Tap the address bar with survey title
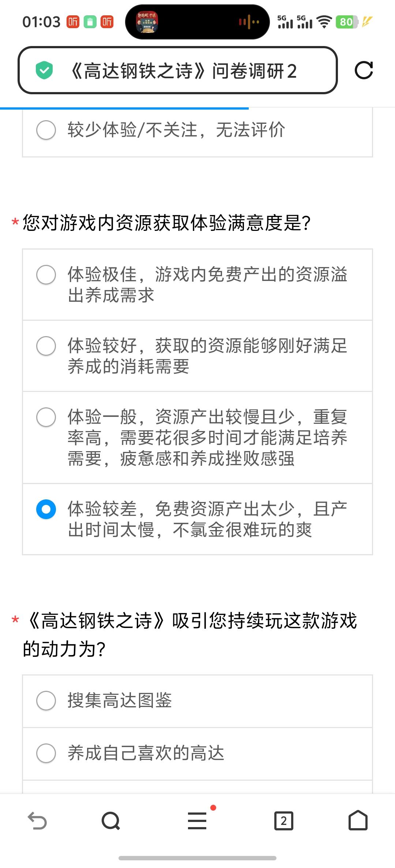The width and height of the screenshot is (395, 868). (183, 71)
